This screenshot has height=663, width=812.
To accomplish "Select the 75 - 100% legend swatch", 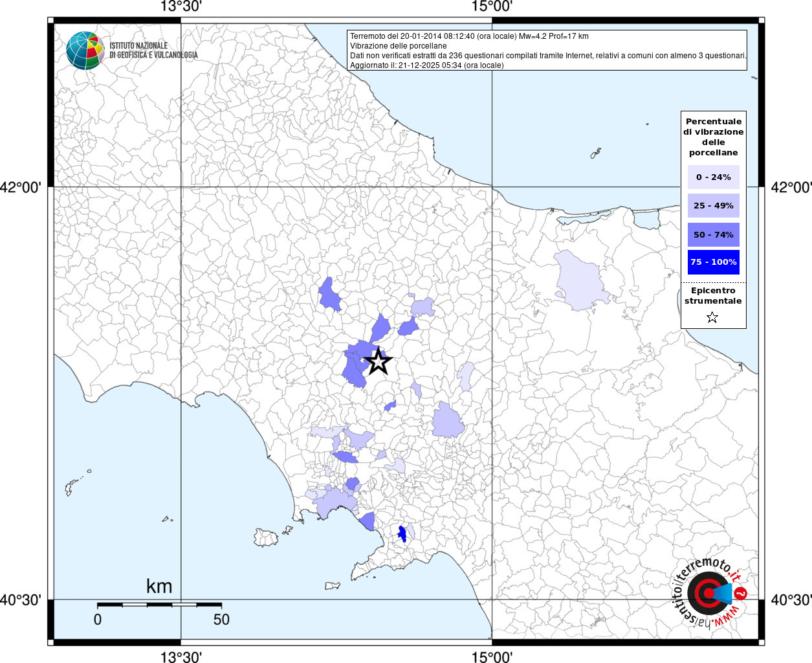I will [713, 262].
